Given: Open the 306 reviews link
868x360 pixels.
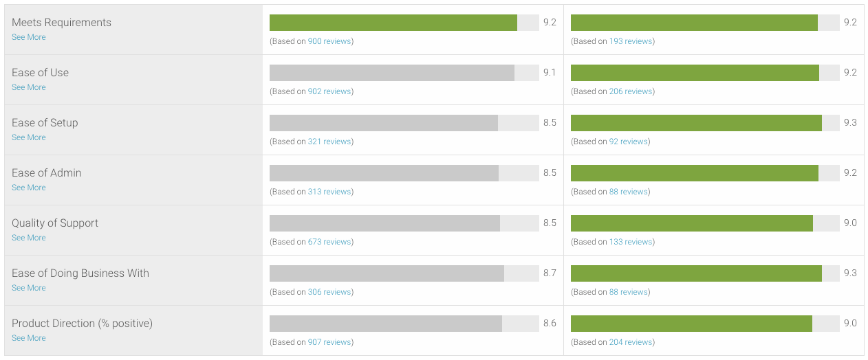Looking at the screenshot, I should pos(329,292).
